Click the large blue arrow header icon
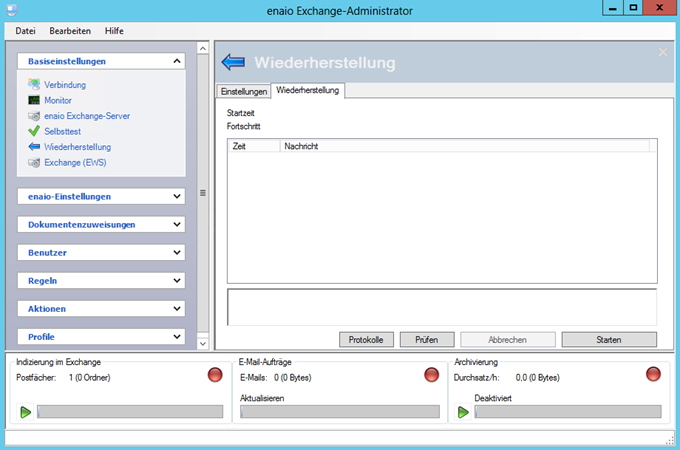The image size is (680, 450). (233, 63)
